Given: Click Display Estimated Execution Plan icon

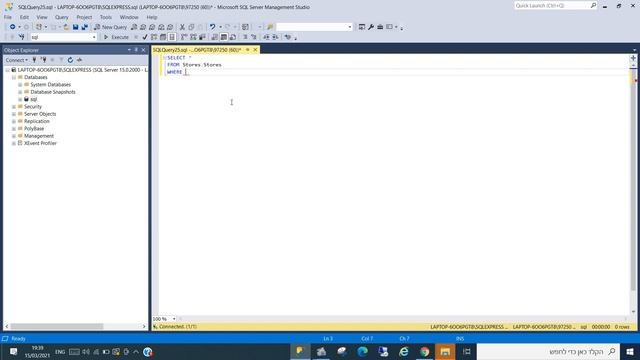Looking at the screenshot, I should click(x=154, y=37).
